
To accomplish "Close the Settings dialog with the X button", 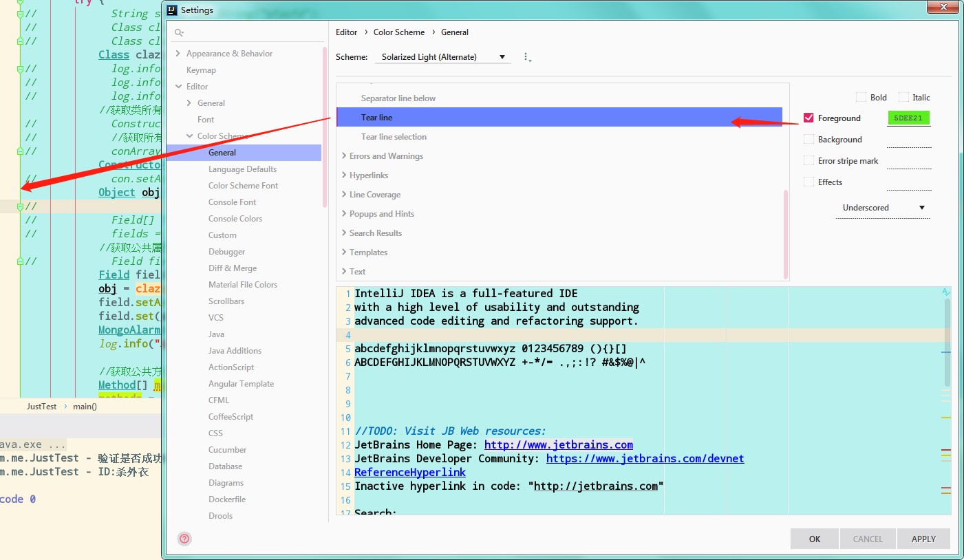I will click(942, 8).
